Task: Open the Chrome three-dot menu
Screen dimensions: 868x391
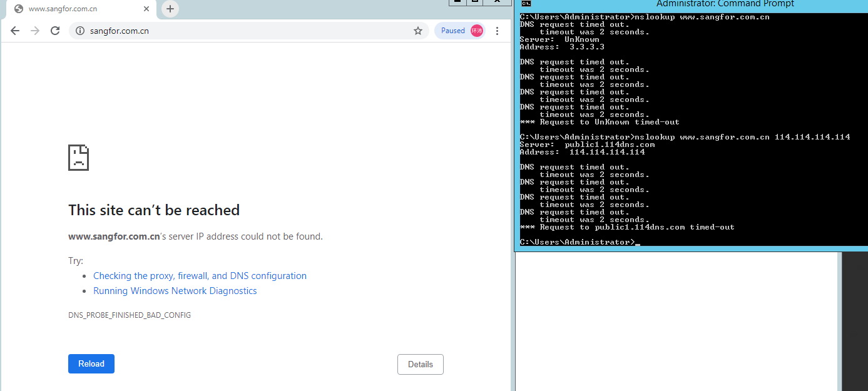Action: coord(498,31)
